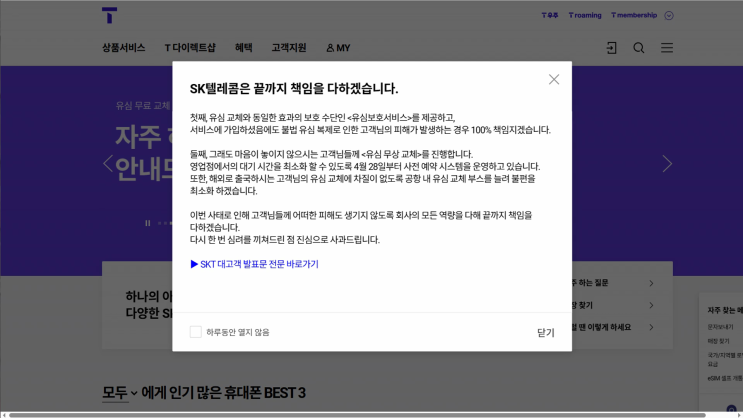
Task: Expand 매장 찾기 row chevron
Action: pos(652,305)
